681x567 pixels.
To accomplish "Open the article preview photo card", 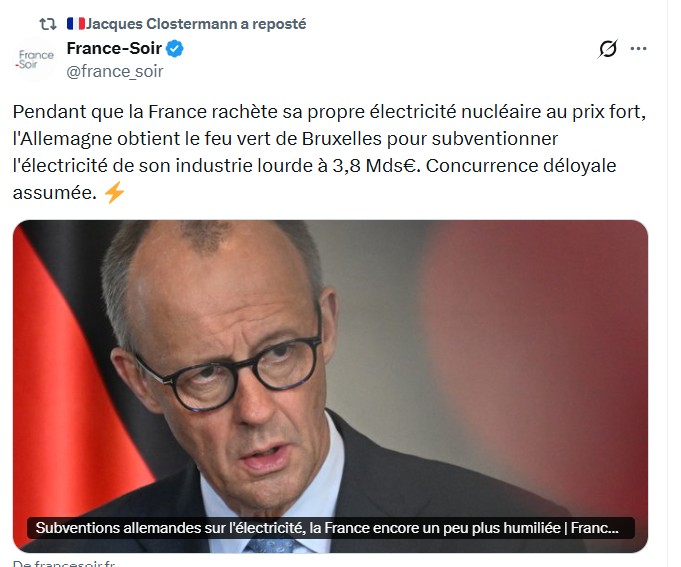I will 330,386.
